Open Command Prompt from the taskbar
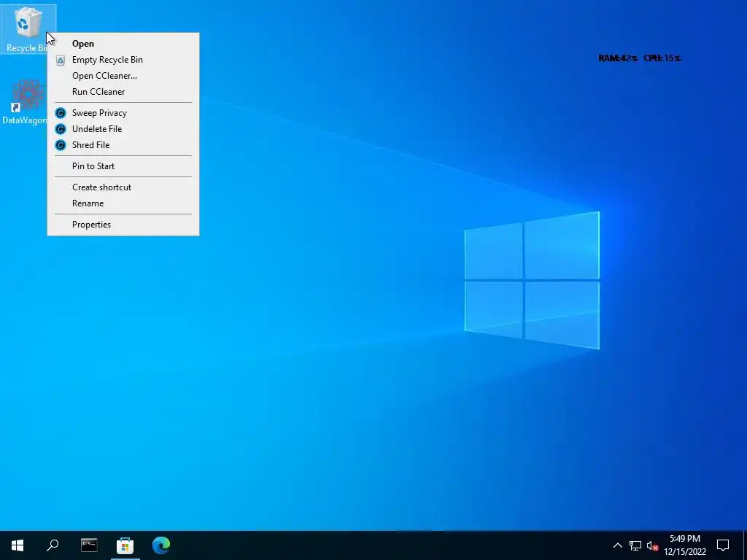This screenshot has width=747, height=560. (x=89, y=545)
